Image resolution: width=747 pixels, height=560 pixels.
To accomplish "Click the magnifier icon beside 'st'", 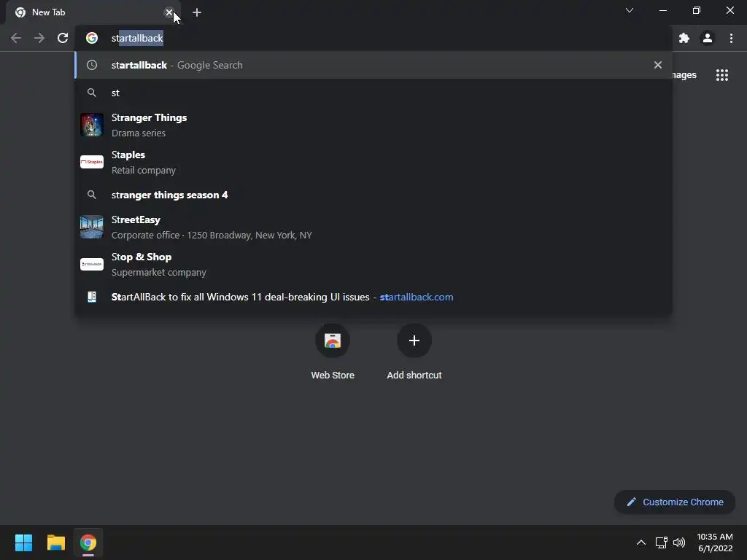I will pyautogui.click(x=92, y=93).
